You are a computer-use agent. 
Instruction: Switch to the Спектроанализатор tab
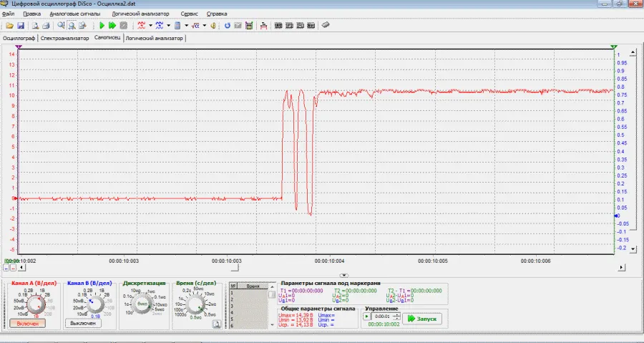64,38
